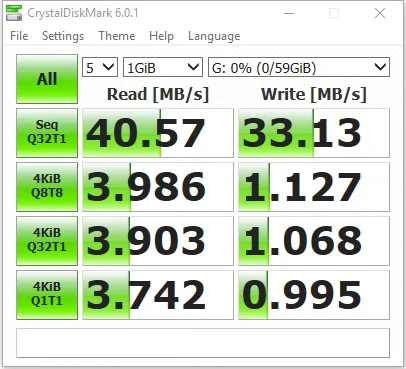Open the Settings menu
406x369 pixels.
pyautogui.click(x=63, y=36)
